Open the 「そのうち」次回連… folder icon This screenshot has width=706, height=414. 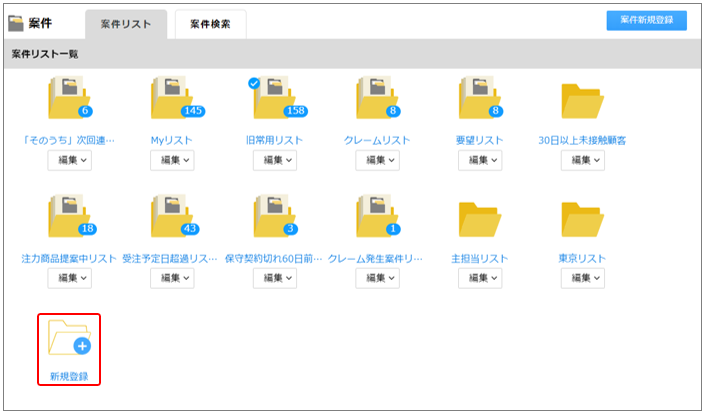coord(70,97)
